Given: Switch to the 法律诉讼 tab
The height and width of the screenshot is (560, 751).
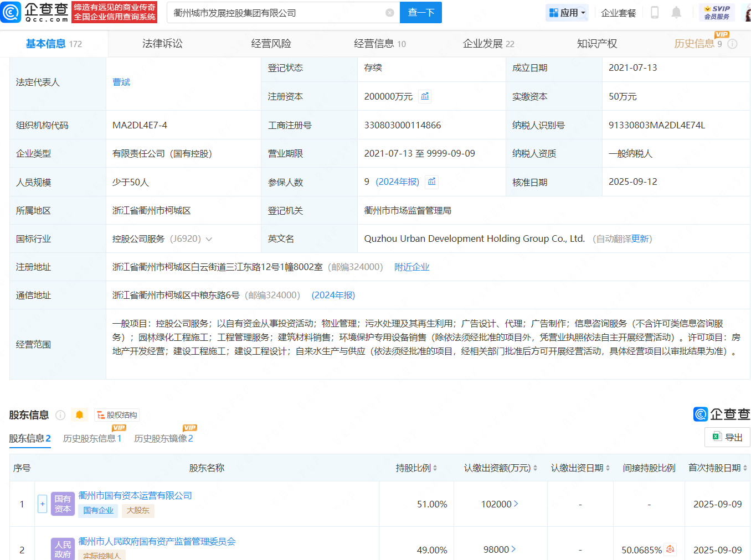Looking at the screenshot, I should pos(162,44).
